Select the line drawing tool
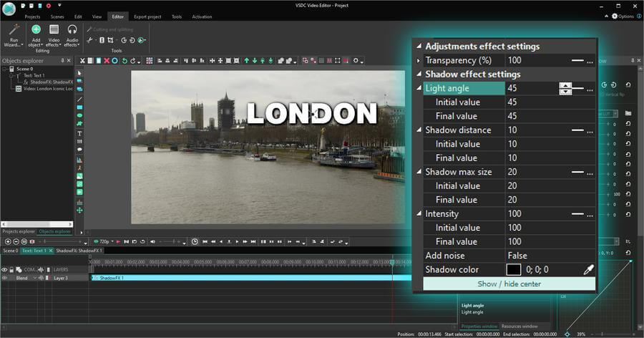 (x=79, y=99)
